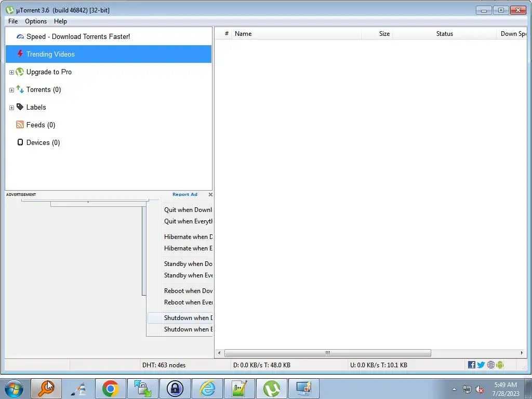Click the Labels tag icon
The width and height of the screenshot is (532, 399).
[x=20, y=107]
